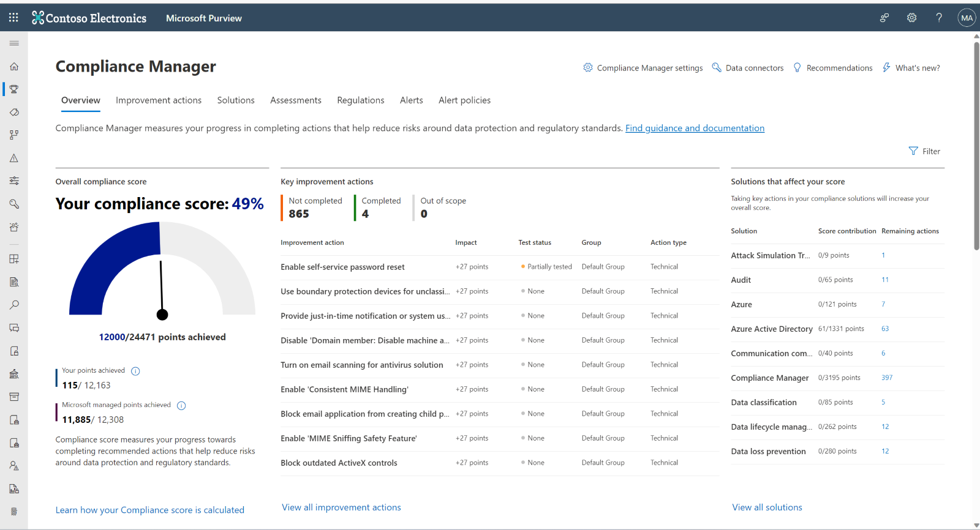Open Learn how your Compliance score is calculated
980x530 pixels.
point(150,510)
